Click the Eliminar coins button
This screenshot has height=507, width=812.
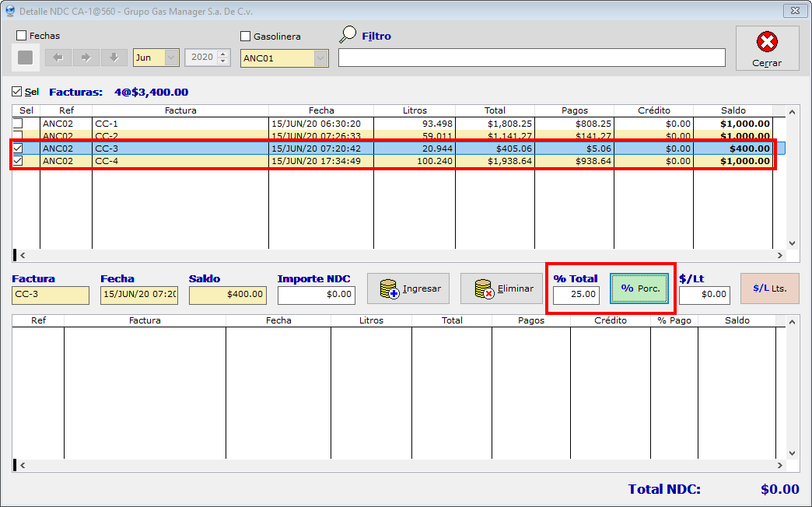coord(503,288)
